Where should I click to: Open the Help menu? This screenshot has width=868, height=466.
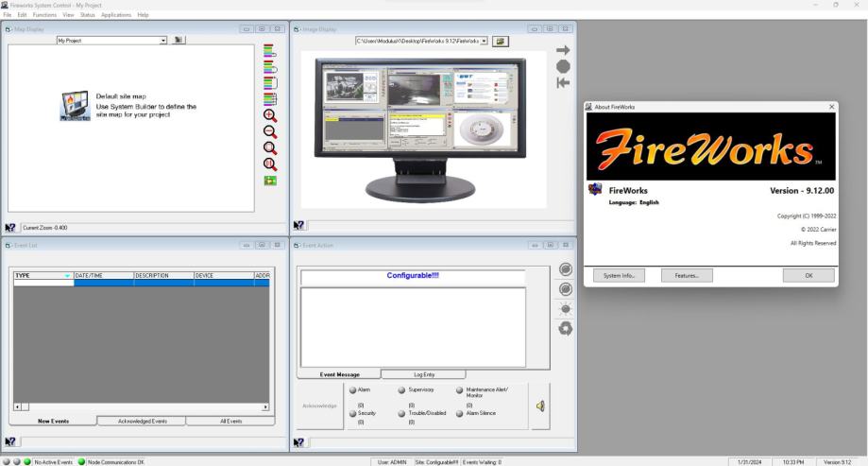143,15
